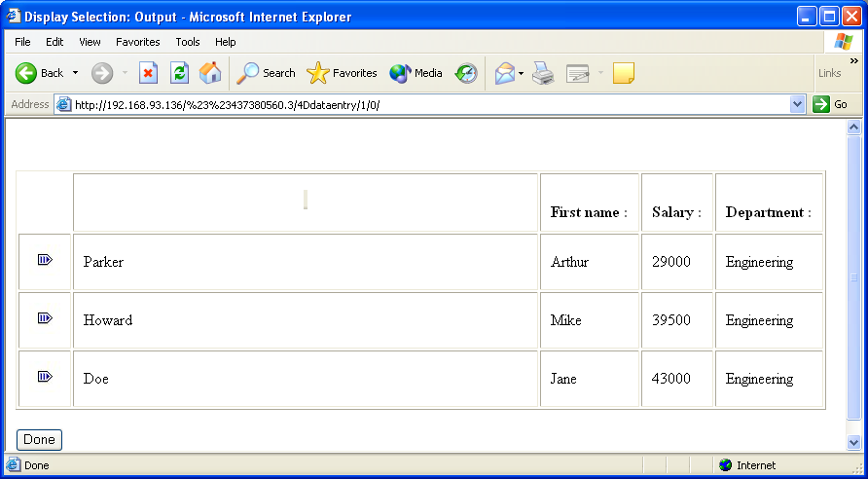Click the Search toolbar button

coord(267,73)
